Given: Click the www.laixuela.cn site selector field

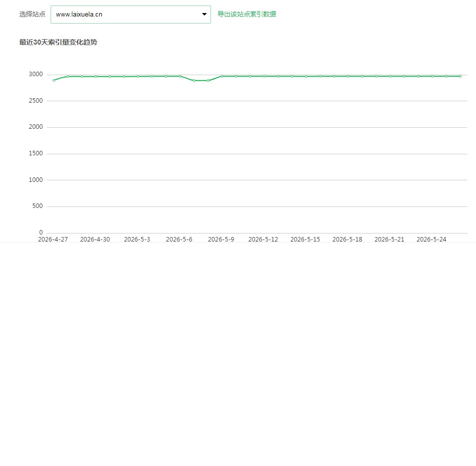Looking at the screenshot, I should click(131, 14).
